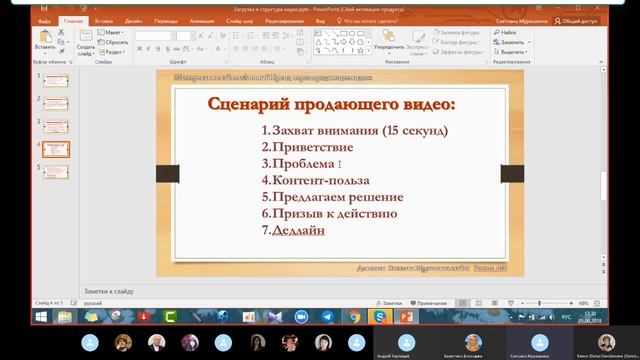The width and height of the screenshot is (640, 360).
Task: Click the Cut scissors icon
Action: [61, 32]
